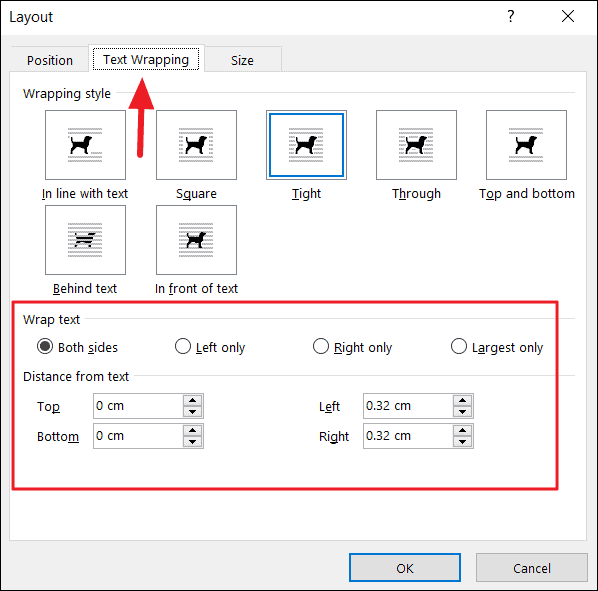Pick the Through wrapping style icon
Image resolution: width=598 pixels, height=591 pixels.
(x=416, y=145)
